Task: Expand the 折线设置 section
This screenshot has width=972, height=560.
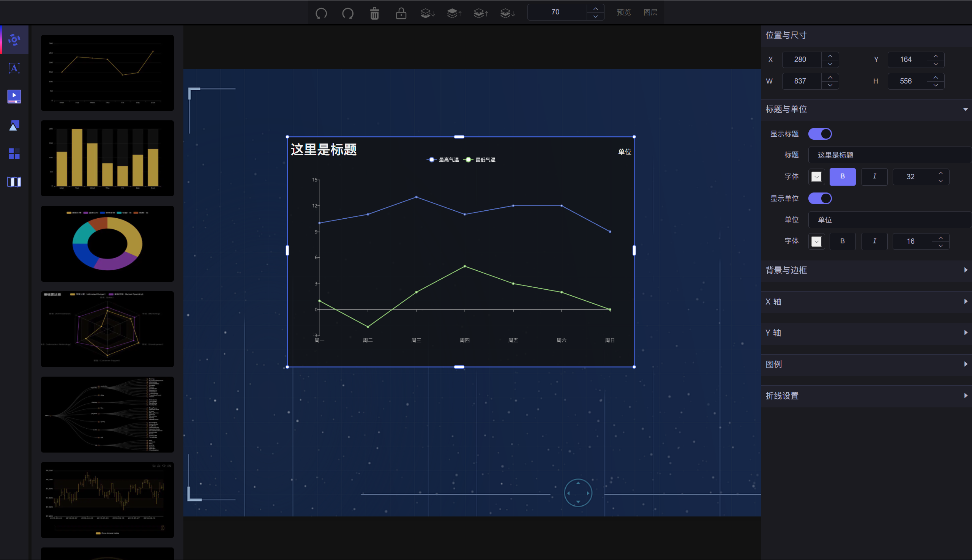Action: 866,396
